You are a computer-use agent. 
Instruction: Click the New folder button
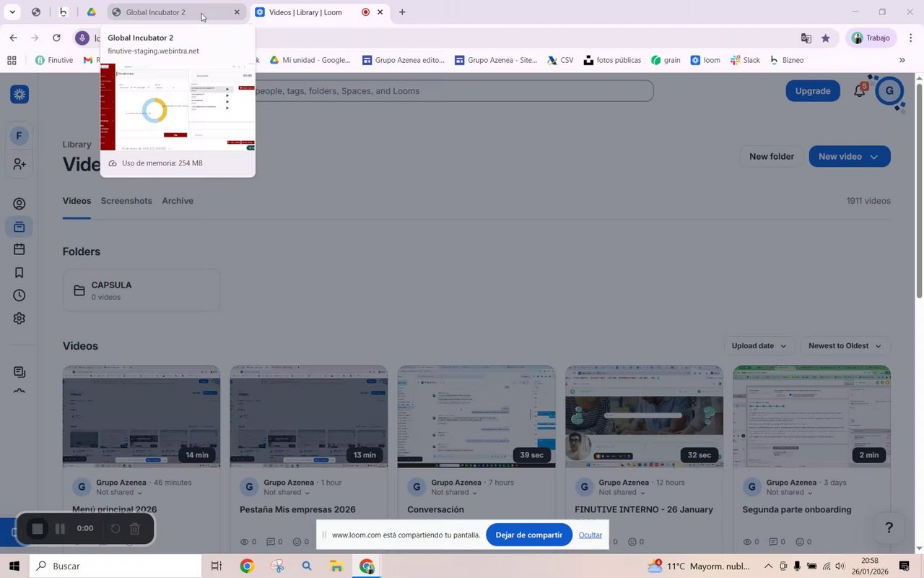[x=772, y=157]
